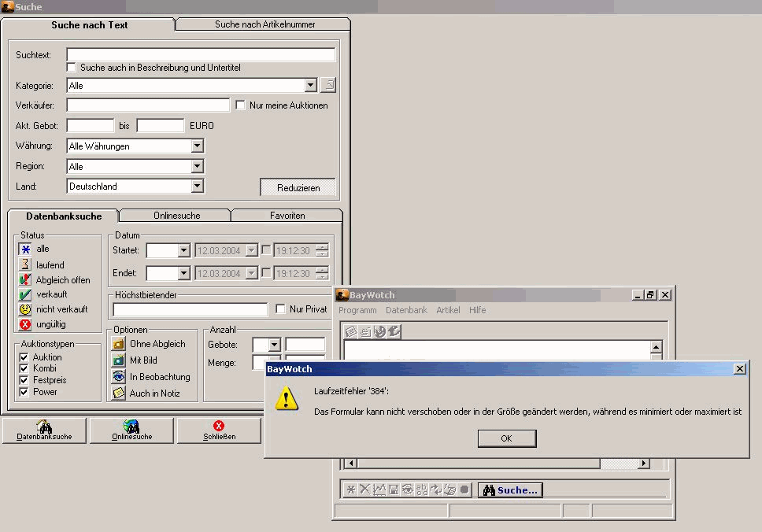The width and height of the screenshot is (762, 532).
Task: Open the 'Datenbank' menu in BayWotch
Action: click(x=406, y=310)
